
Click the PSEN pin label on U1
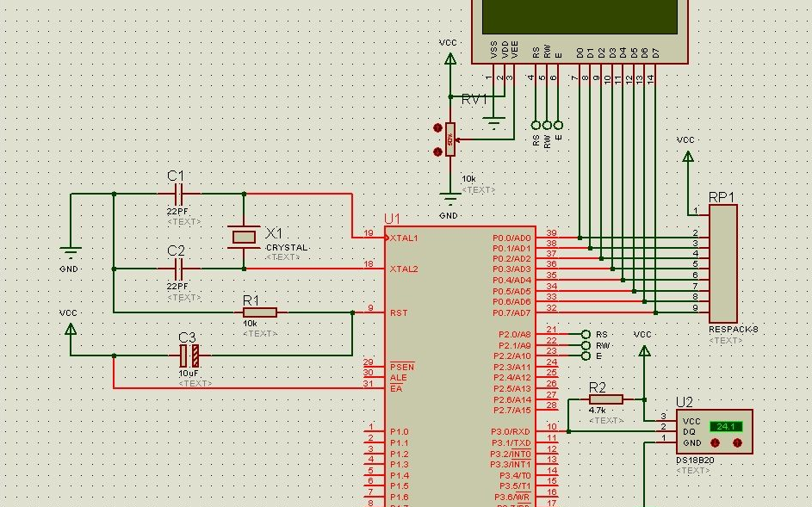coord(402,367)
